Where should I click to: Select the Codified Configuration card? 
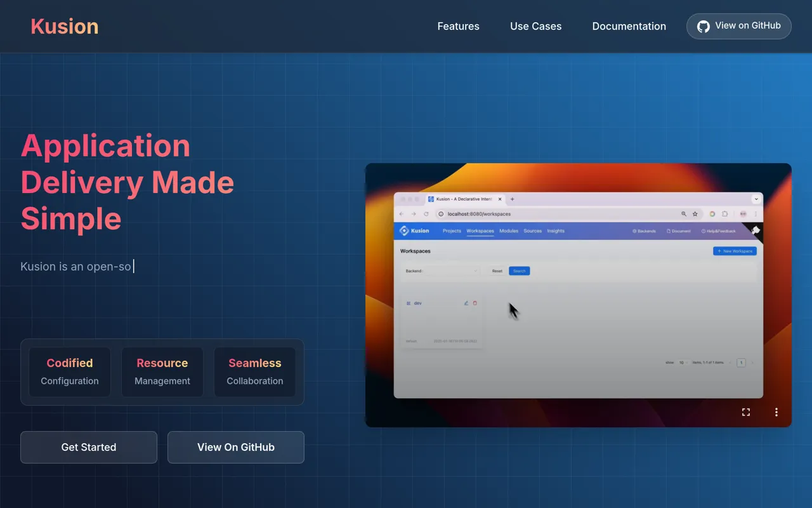point(70,372)
